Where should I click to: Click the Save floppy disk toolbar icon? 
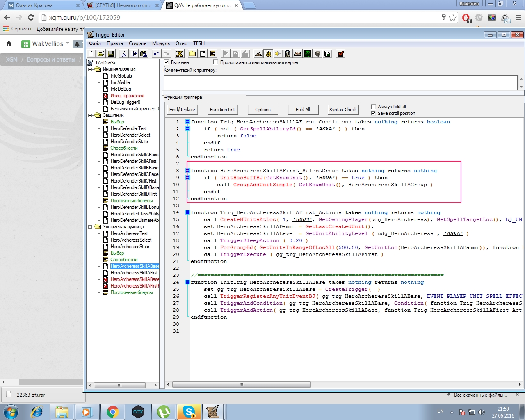tap(111, 54)
